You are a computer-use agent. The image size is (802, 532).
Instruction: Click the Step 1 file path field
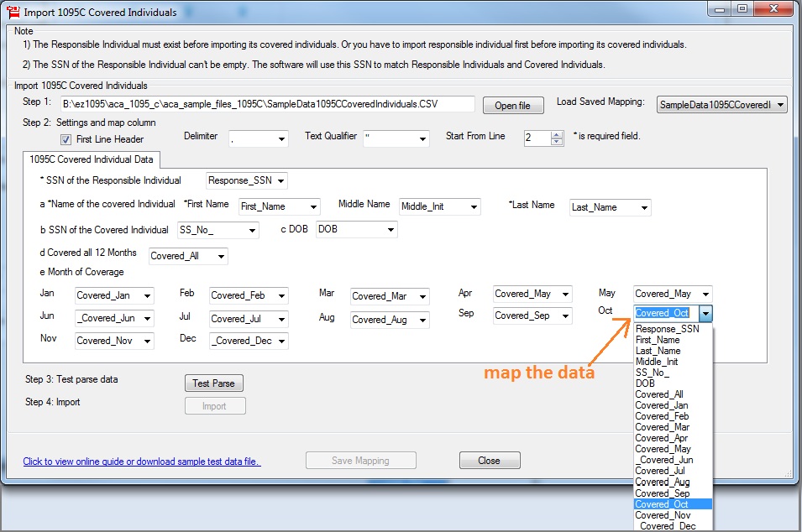[x=267, y=104]
